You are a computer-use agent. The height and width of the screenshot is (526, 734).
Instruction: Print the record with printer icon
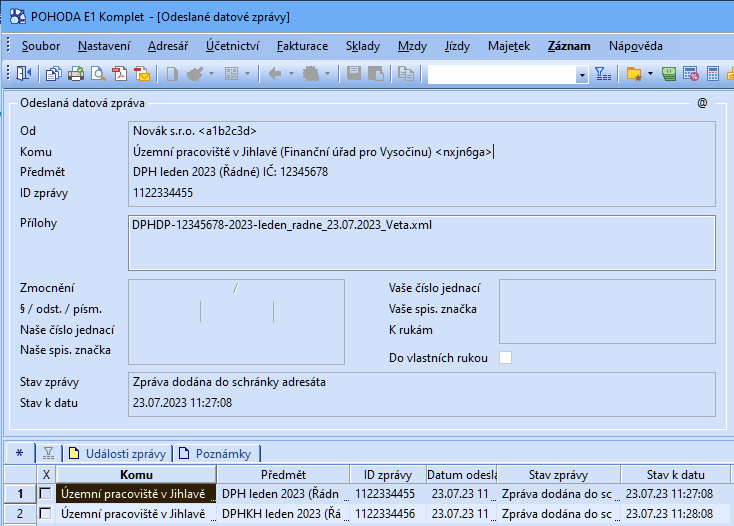(x=76, y=73)
